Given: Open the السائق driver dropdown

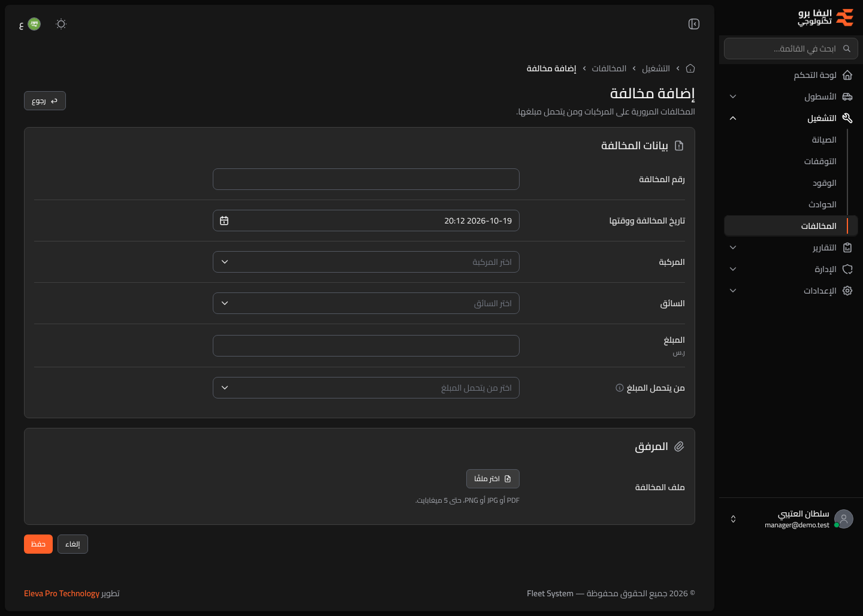Looking at the screenshot, I should (366, 303).
